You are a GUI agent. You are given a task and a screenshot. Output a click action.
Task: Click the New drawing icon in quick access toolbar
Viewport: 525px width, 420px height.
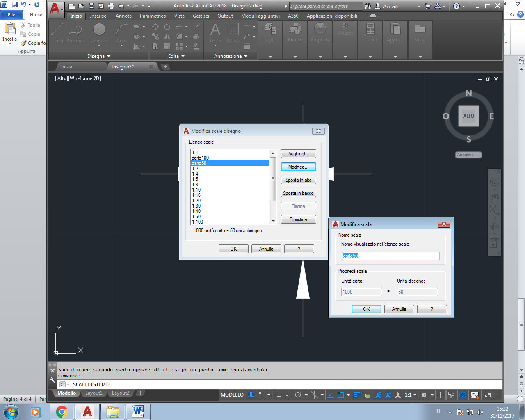(72, 6)
